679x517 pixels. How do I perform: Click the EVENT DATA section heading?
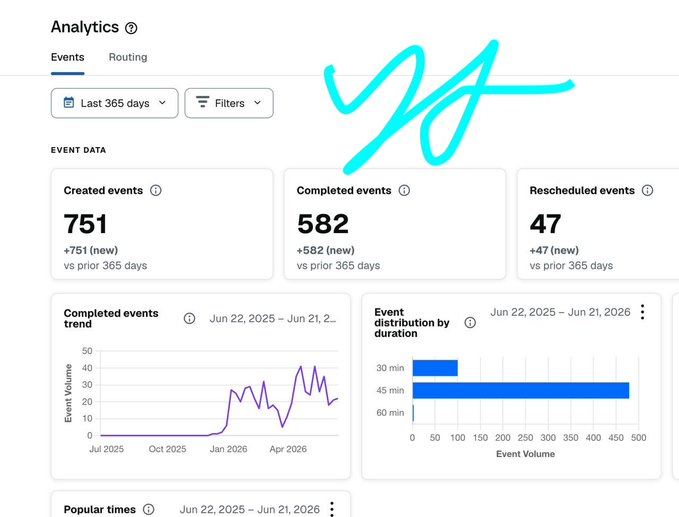tap(78, 150)
